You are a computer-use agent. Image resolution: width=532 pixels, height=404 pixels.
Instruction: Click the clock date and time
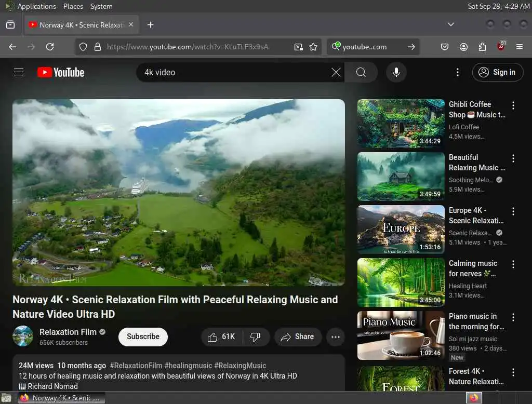tap(498, 6)
